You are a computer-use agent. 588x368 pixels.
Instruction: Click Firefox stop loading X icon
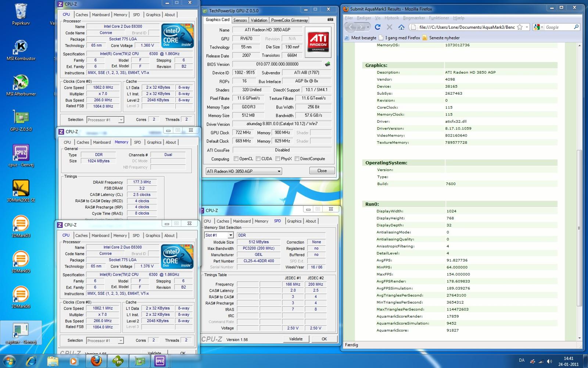pos(390,27)
